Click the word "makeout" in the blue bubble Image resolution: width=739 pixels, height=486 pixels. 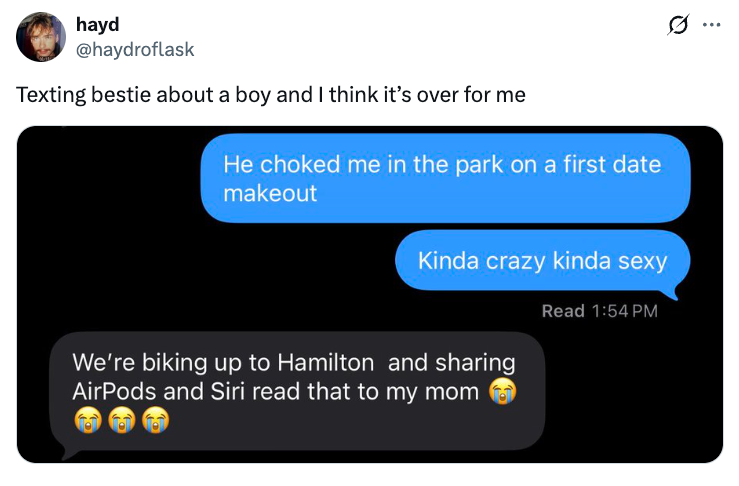(270, 193)
